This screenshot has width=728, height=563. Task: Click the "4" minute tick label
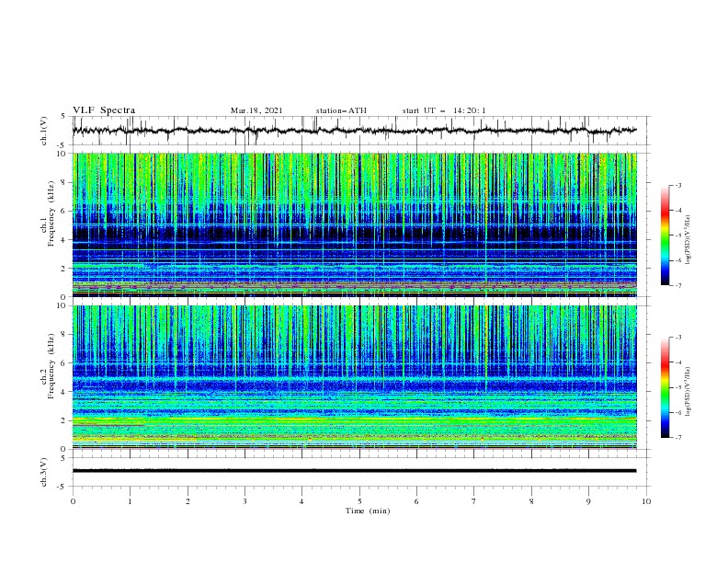click(301, 501)
